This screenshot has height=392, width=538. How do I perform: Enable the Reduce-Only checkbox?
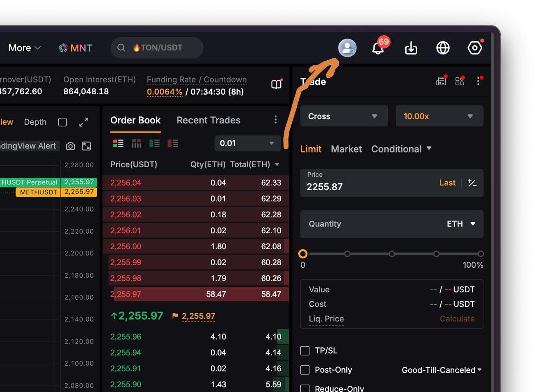[305, 388]
